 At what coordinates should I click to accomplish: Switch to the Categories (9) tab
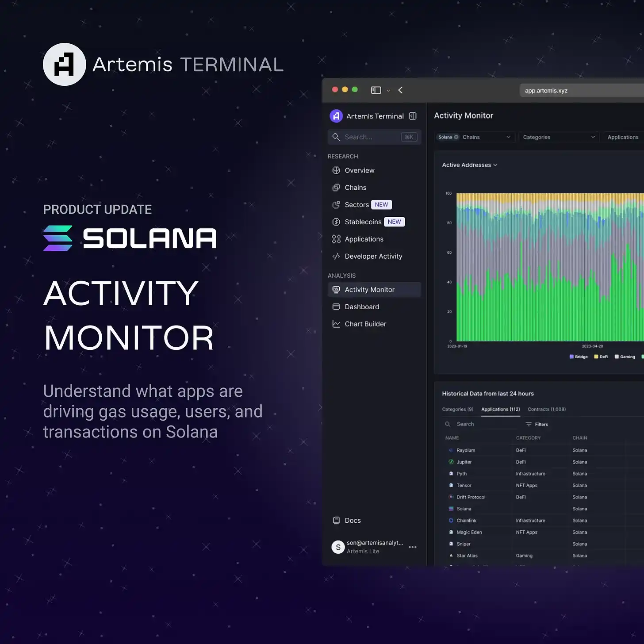pos(458,409)
